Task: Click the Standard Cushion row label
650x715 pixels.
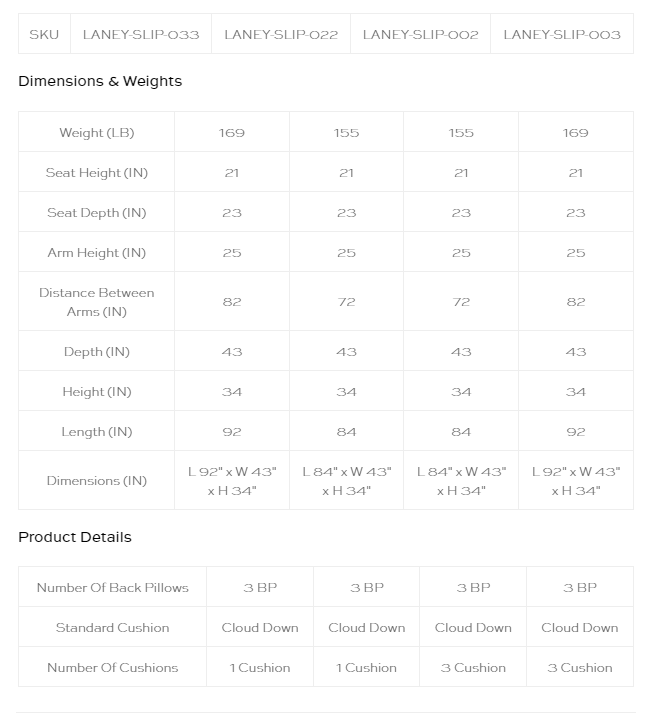Action: tap(113, 627)
